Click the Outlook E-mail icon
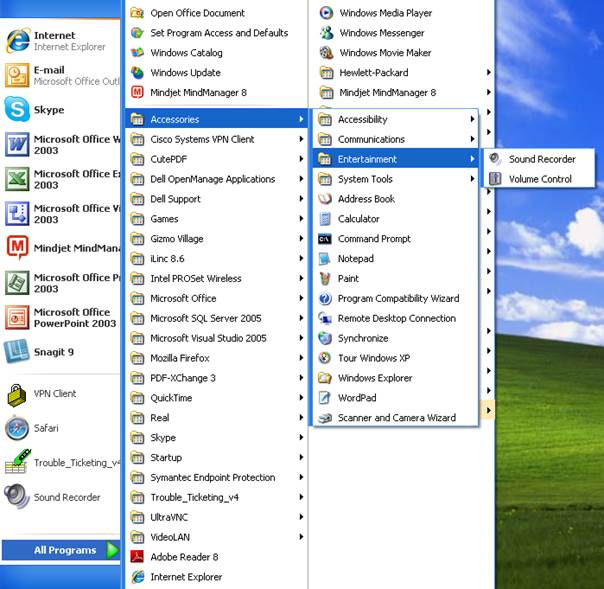 click(x=17, y=75)
